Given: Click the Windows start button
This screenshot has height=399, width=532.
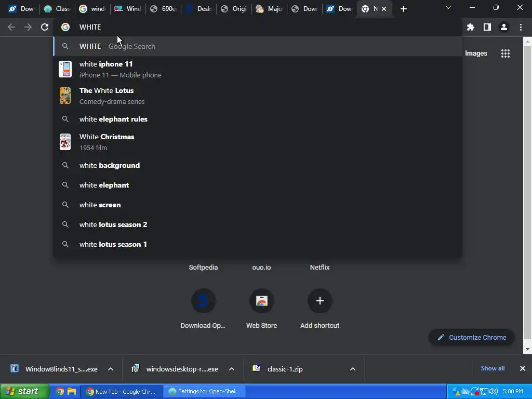Looking at the screenshot, I should [x=24, y=391].
